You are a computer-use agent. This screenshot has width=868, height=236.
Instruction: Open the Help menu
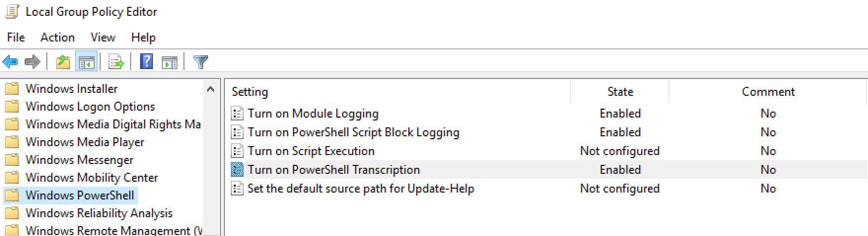pyautogui.click(x=143, y=38)
